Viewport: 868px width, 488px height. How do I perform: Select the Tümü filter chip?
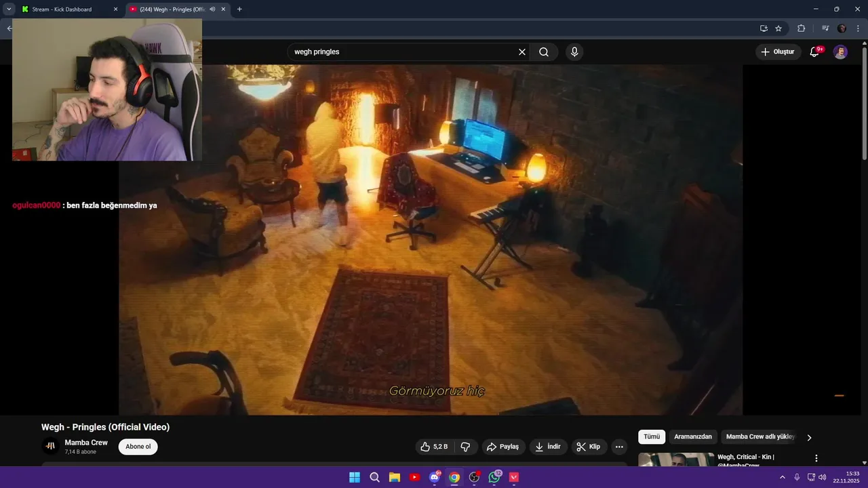pos(652,437)
